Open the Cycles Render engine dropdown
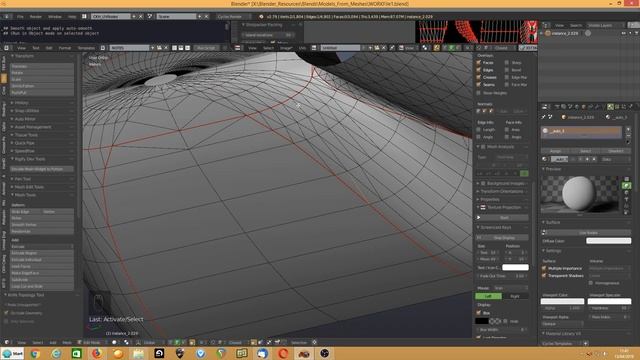 pos(234,17)
